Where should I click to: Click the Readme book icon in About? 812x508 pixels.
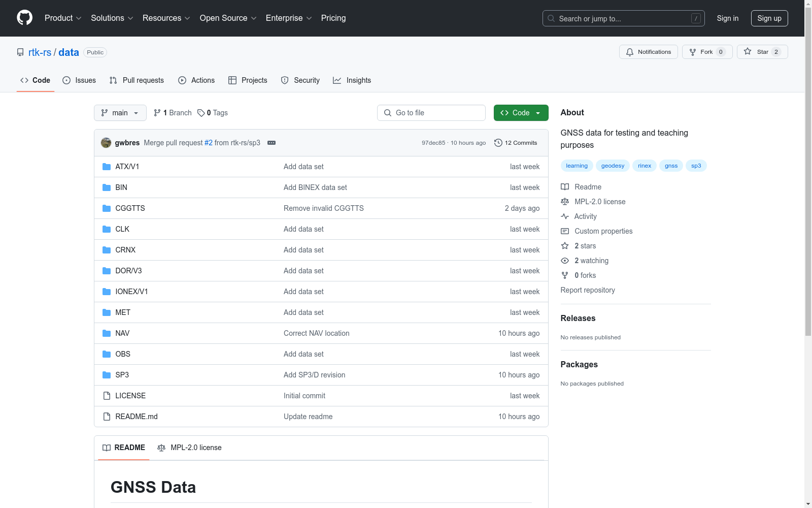pos(565,187)
